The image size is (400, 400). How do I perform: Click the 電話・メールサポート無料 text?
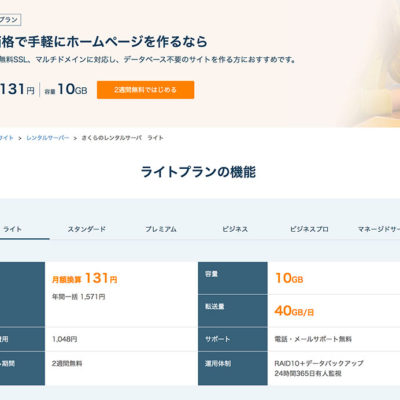pyautogui.click(x=313, y=339)
